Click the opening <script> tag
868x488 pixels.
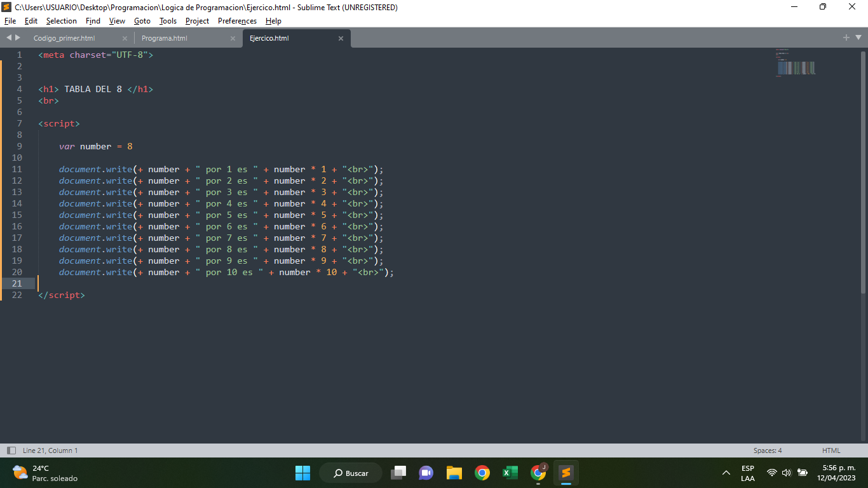[59, 123]
